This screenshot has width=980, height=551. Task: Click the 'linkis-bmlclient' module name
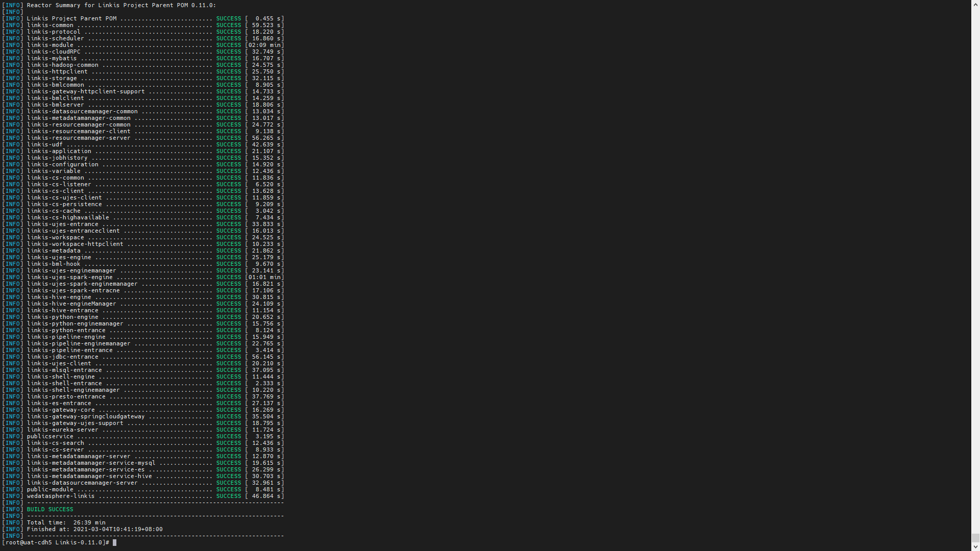(55, 98)
